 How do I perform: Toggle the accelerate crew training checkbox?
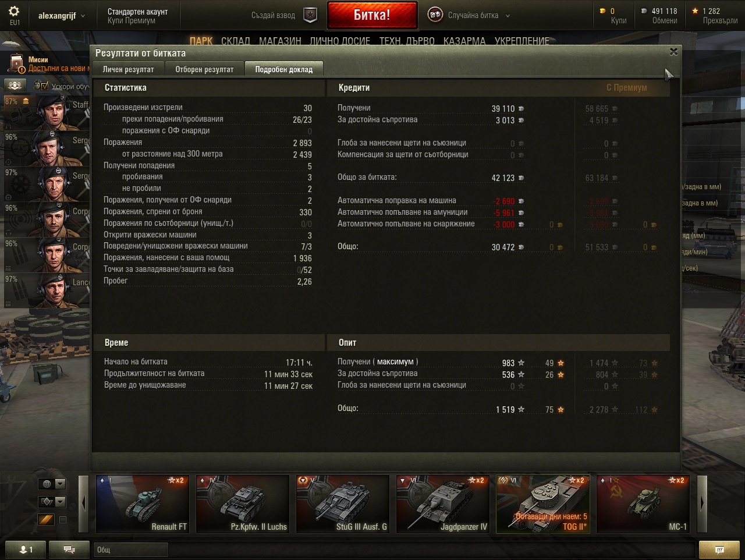(45, 86)
